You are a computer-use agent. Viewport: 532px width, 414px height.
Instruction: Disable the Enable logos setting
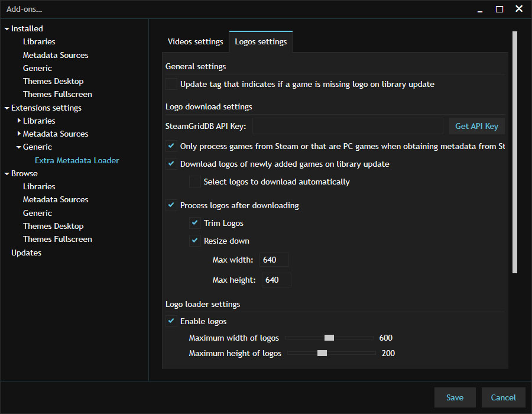coord(171,321)
